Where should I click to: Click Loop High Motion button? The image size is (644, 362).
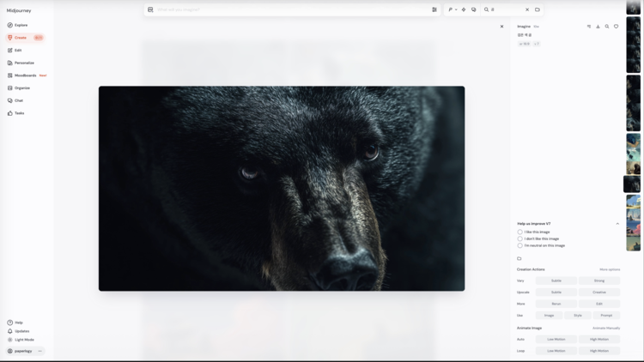[x=599, y=351]
